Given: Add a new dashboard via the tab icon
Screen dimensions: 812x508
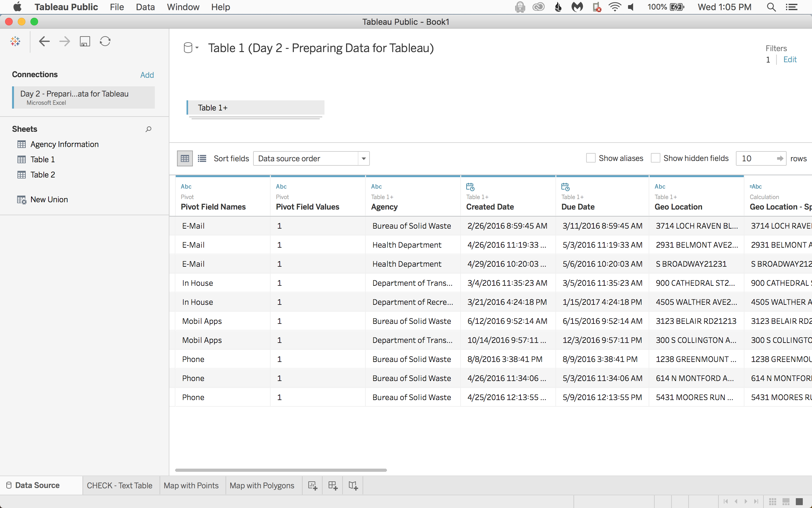Looking at the screenshot, I should 333,485.
